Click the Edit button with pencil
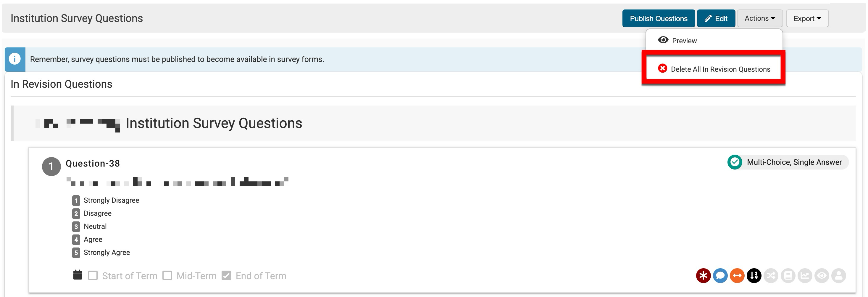 (716, 19)
